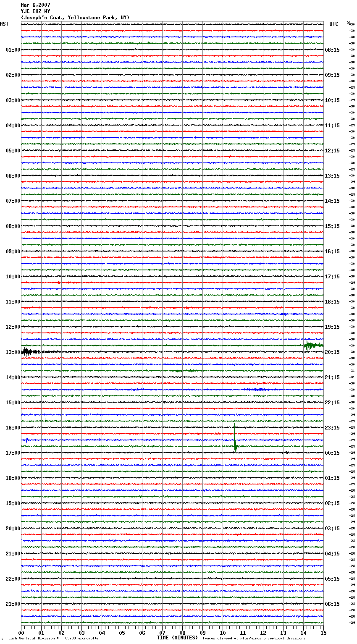Click the Joseph's Coat station location text

click(x=75, y=18)
